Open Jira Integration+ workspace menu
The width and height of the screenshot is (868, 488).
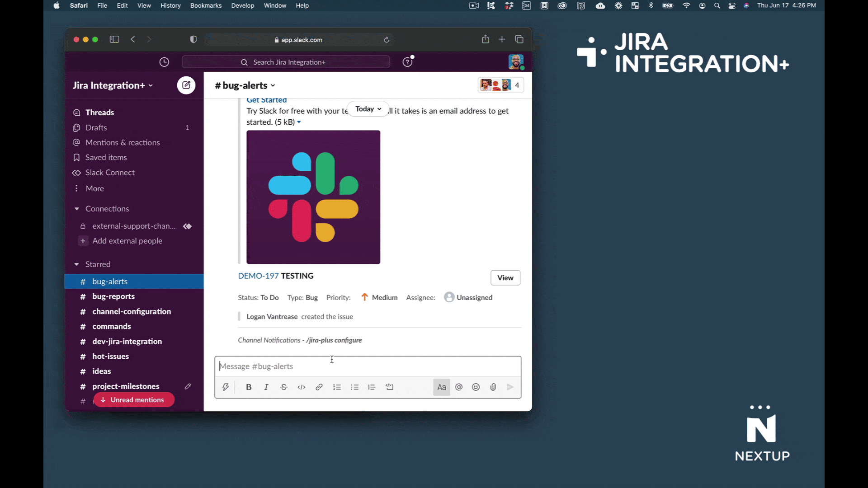coord(113,85)
